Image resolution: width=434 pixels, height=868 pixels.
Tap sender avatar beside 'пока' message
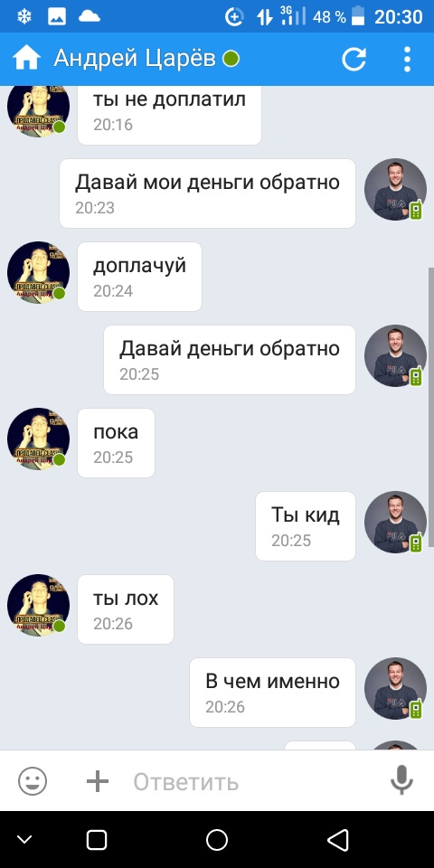coord(38,439)
